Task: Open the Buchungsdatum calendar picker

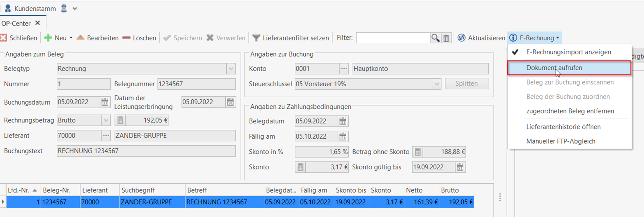Action: click(x=105, y=102)
